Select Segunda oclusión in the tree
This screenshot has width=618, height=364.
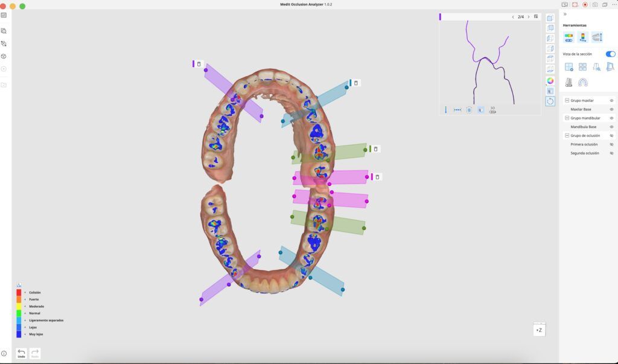[584, 153]
